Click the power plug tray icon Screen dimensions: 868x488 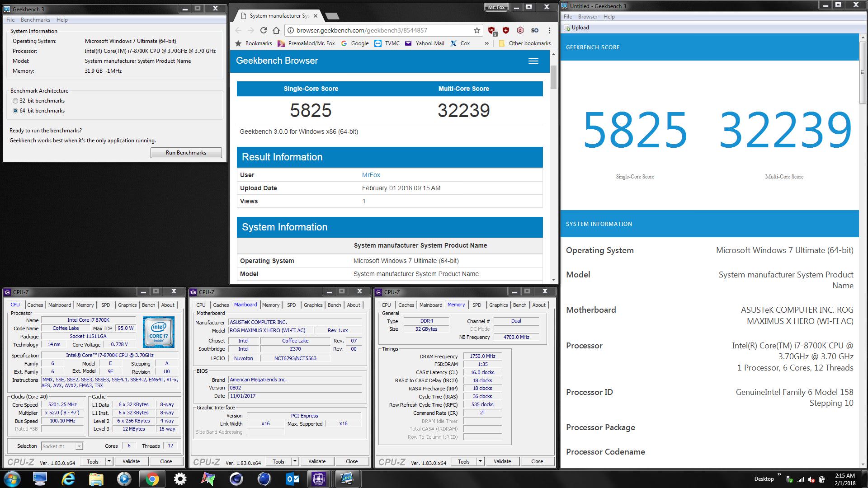(x=822, y=479)
